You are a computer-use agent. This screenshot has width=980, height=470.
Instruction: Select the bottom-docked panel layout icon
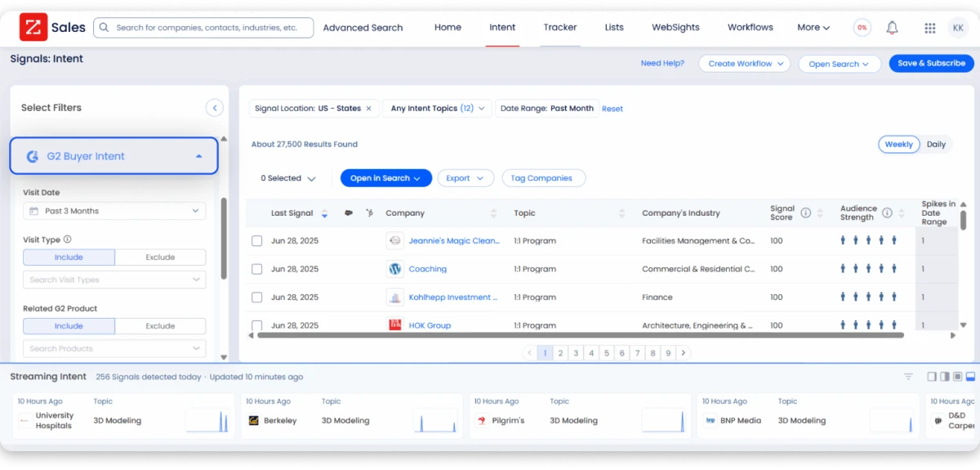pyautogui.click(x=970, y=377)
